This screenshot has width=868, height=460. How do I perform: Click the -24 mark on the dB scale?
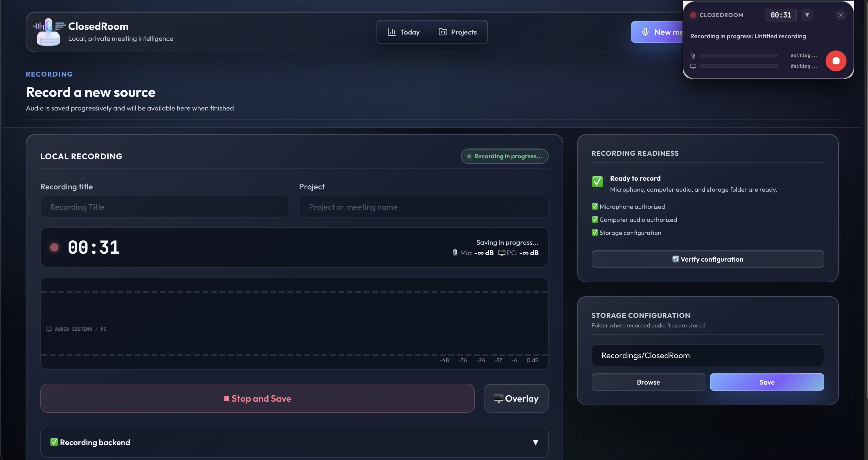pos(481,360)
